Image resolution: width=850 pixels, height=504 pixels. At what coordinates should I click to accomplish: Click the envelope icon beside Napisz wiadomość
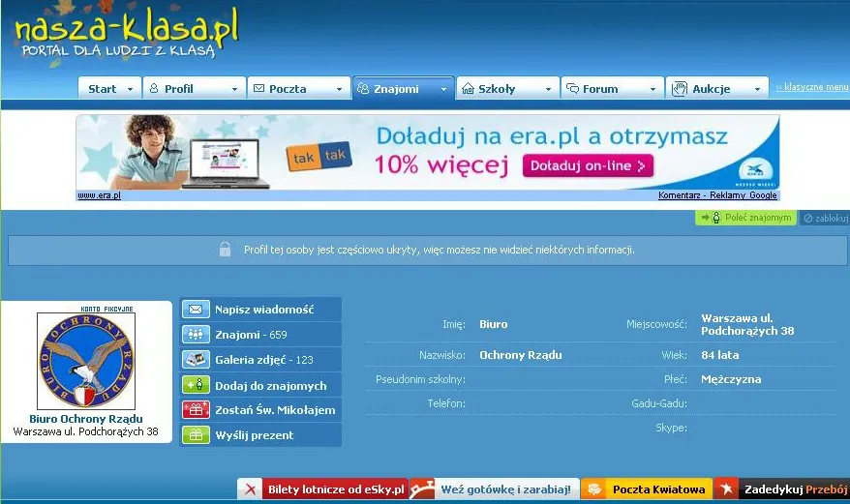point(196,310)
